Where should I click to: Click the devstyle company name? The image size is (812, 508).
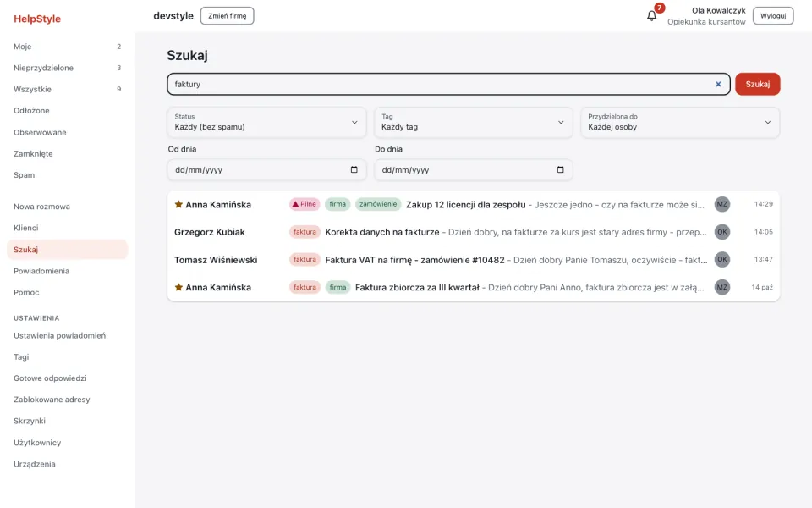pos(173,15)
